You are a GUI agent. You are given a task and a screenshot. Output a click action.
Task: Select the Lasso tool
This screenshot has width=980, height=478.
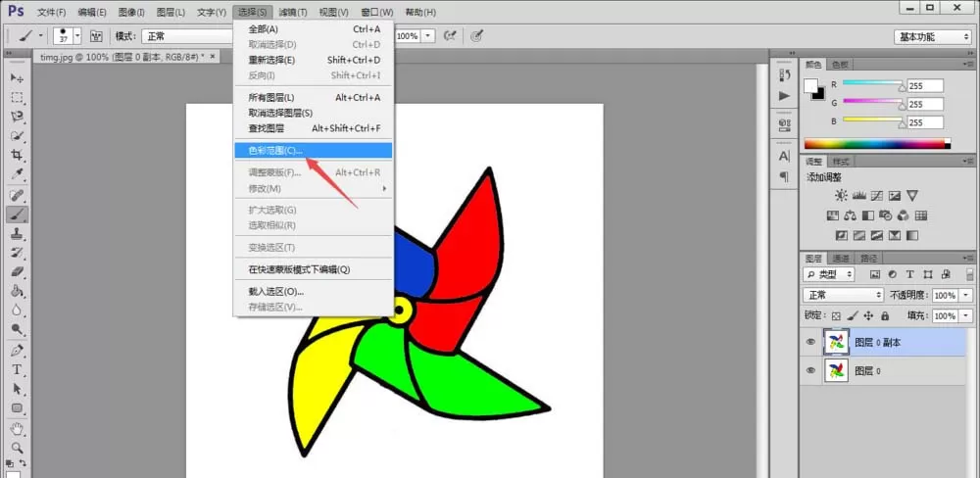pyautogui.click(x=18, y=117)
